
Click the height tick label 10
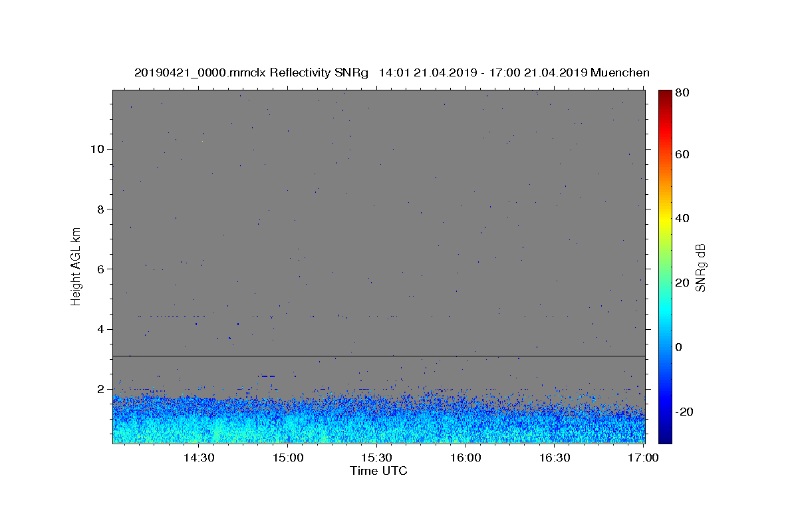[98, 149]
